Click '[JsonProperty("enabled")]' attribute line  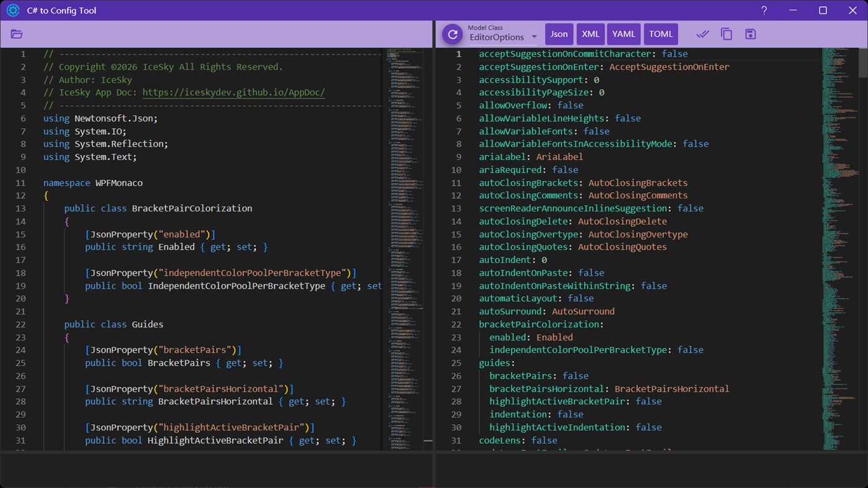[150, 234]
